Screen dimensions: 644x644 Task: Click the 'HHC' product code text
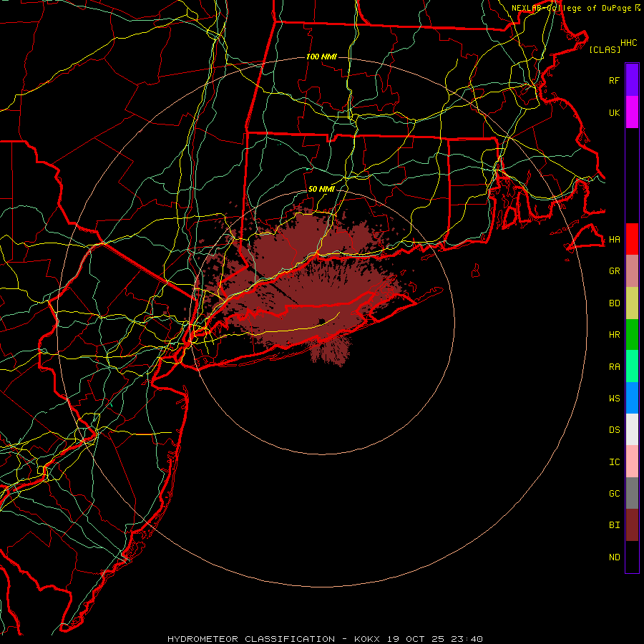tap(628, 43)
